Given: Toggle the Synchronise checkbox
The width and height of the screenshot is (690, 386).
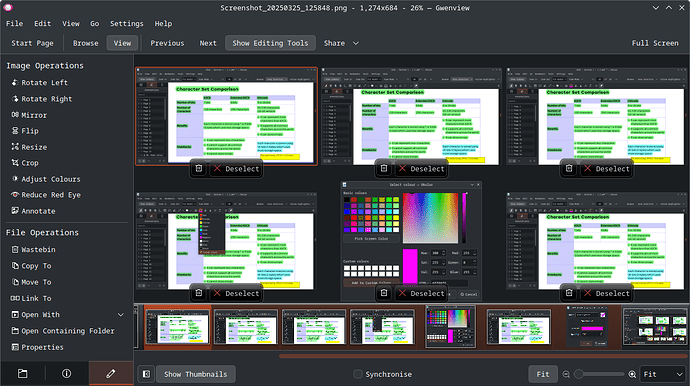Looking at the screenshot, I should [358, 374].
